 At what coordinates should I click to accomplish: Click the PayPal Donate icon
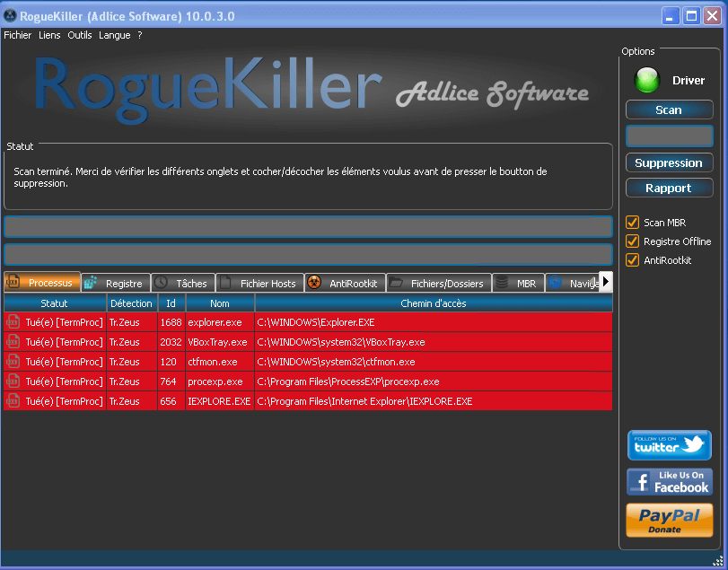[x=669, y=520]
